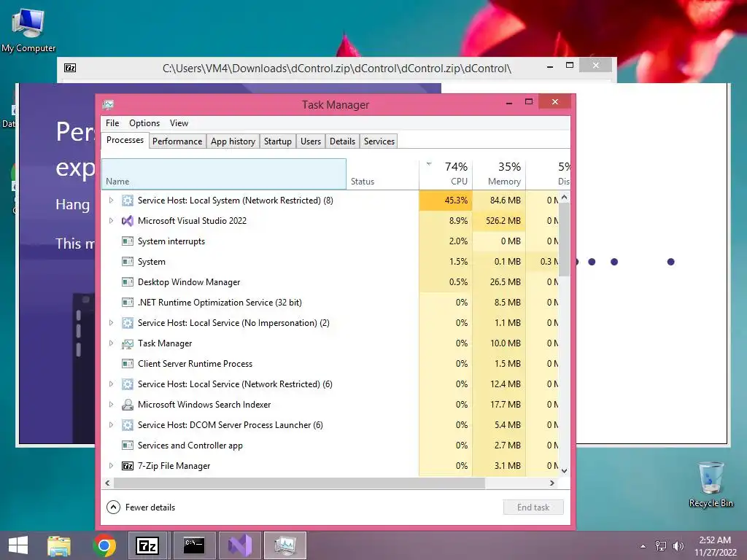The height and width of the screenshot is (560, 747).
Task: Click the network icon in system tray
Action: pyautogui.click(x=661, y=546)
